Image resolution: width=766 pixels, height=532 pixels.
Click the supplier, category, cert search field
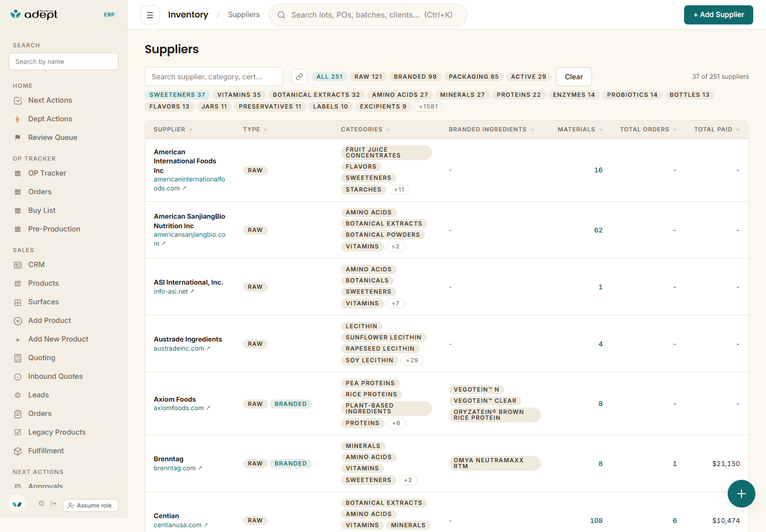coord(214,77)
